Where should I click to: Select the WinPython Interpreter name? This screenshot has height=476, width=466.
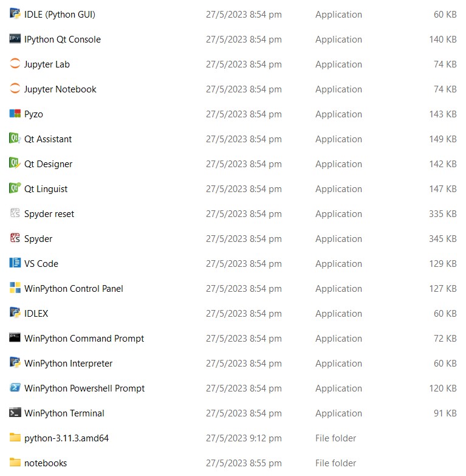pos(68,364)
